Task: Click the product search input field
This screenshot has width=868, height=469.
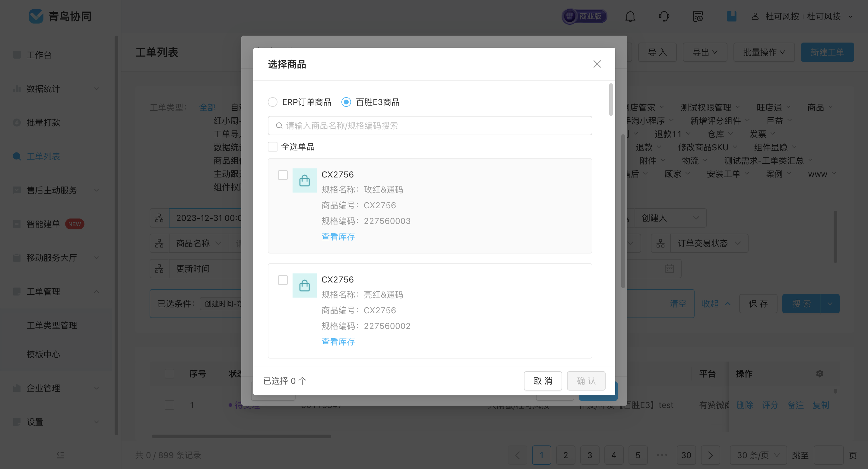Action: coord(429,126)
